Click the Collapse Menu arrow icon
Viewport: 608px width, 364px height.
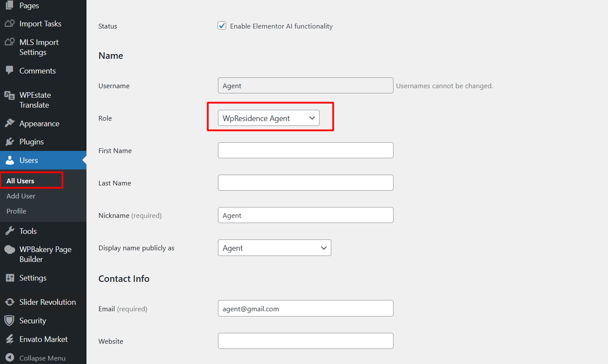click(10, 358)
